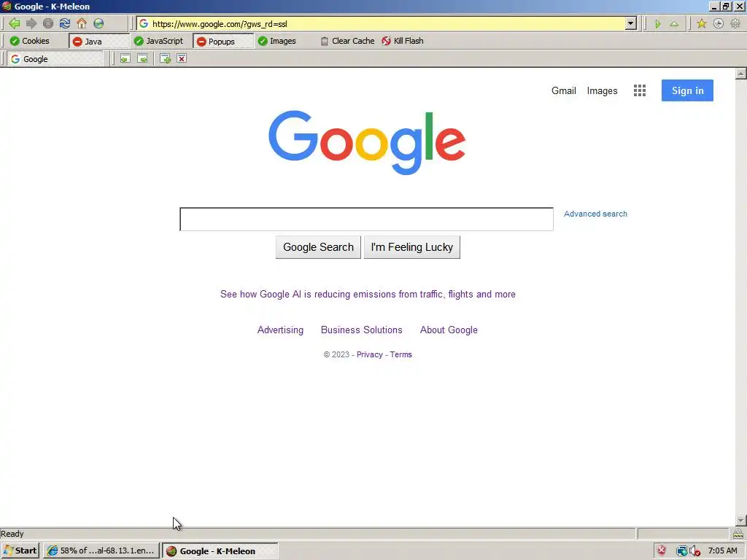Screen dimensions: 747x560
Task: Expand the URL bar history dropdown
Action: pyautogui.click(x=631, y=23)
